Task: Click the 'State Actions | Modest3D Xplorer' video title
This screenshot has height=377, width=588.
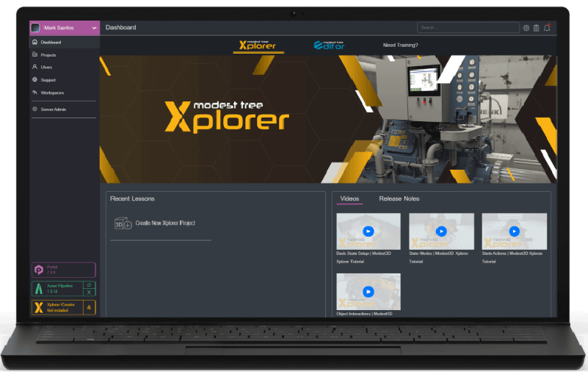Action: [x=512, y=258]
